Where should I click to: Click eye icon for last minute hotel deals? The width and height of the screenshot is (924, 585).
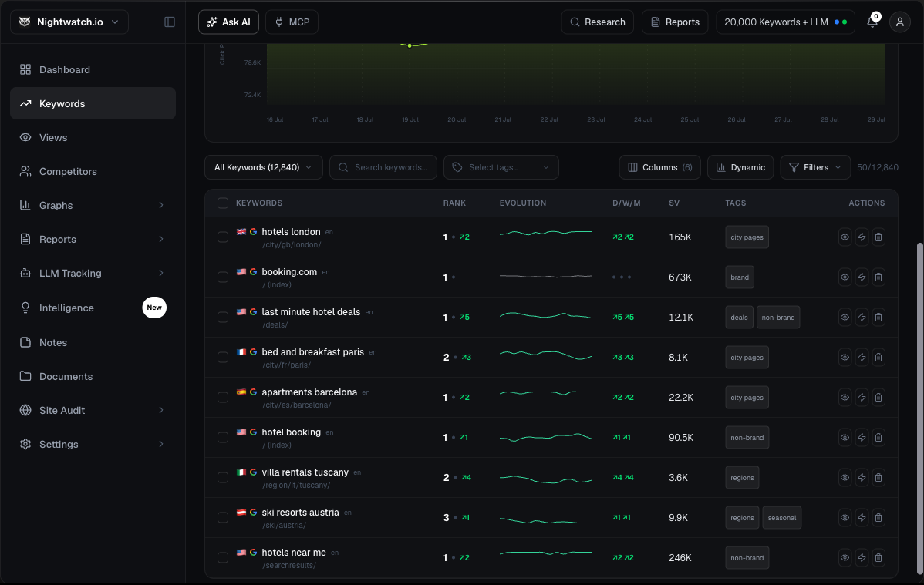[x=845, y=317]
